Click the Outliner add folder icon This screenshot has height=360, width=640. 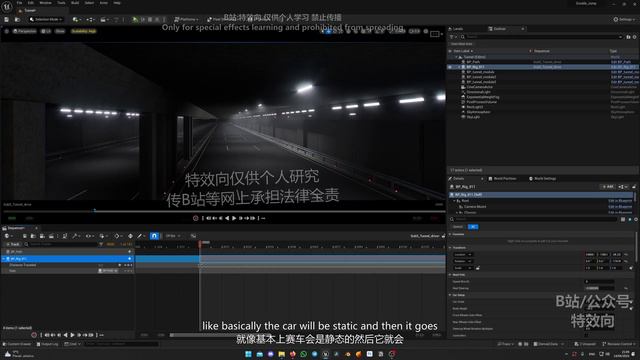click(x=629, y=37)
